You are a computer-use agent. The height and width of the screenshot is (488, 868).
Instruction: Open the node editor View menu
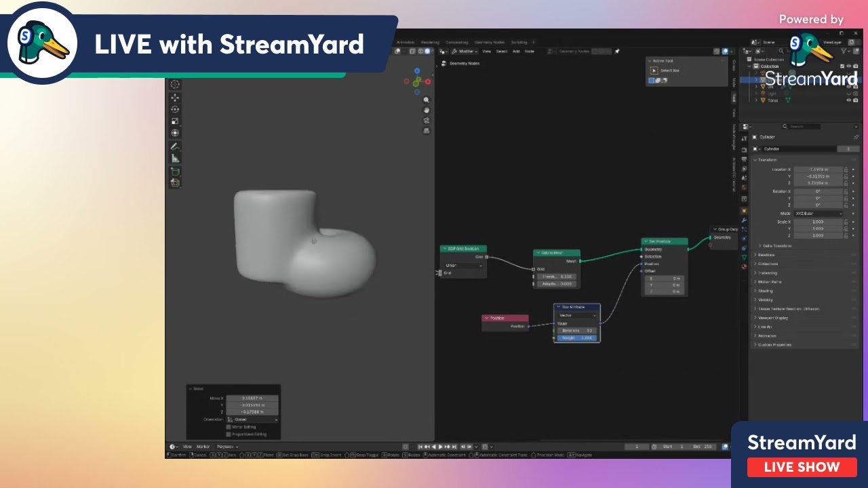pyautogui.click(x=486, y=52)
